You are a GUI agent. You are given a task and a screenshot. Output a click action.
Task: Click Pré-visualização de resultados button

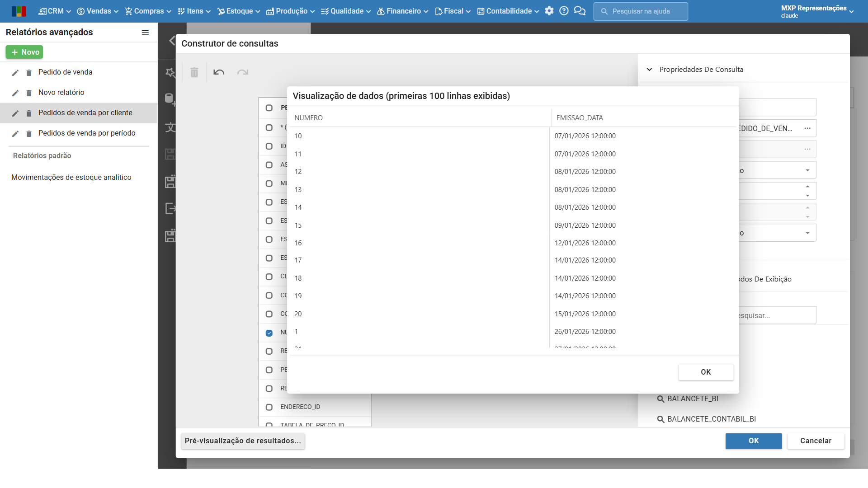[243, 441]
